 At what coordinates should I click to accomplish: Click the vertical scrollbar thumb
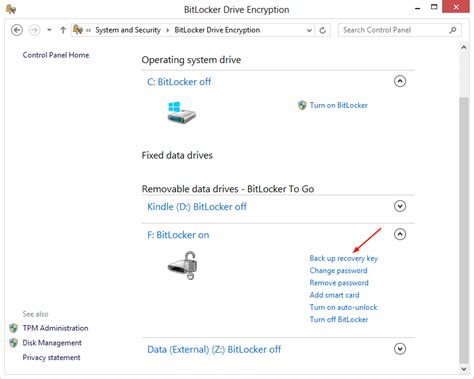pos(463,230)
